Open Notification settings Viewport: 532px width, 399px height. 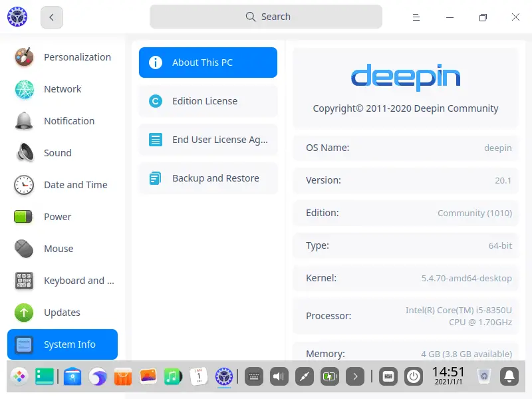pos(63,121)
